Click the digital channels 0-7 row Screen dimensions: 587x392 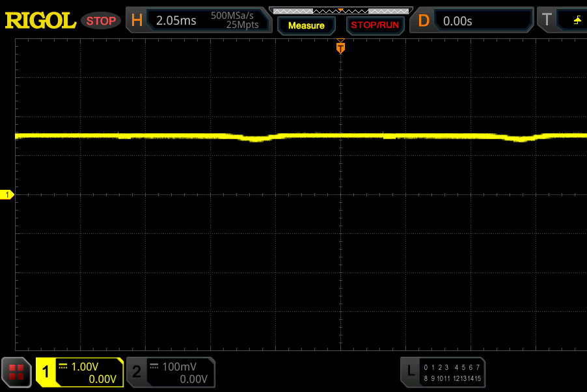[x=452, y=367]
